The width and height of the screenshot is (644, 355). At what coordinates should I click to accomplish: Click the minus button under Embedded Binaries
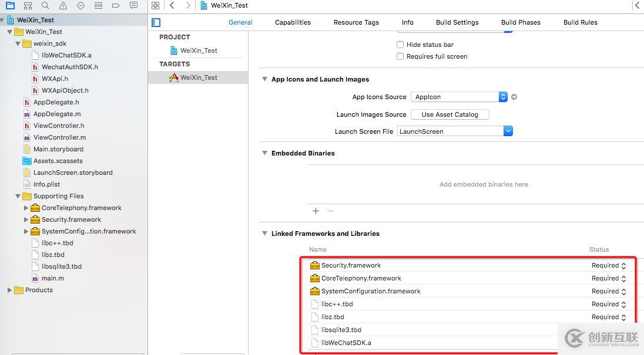coord(331,211)
